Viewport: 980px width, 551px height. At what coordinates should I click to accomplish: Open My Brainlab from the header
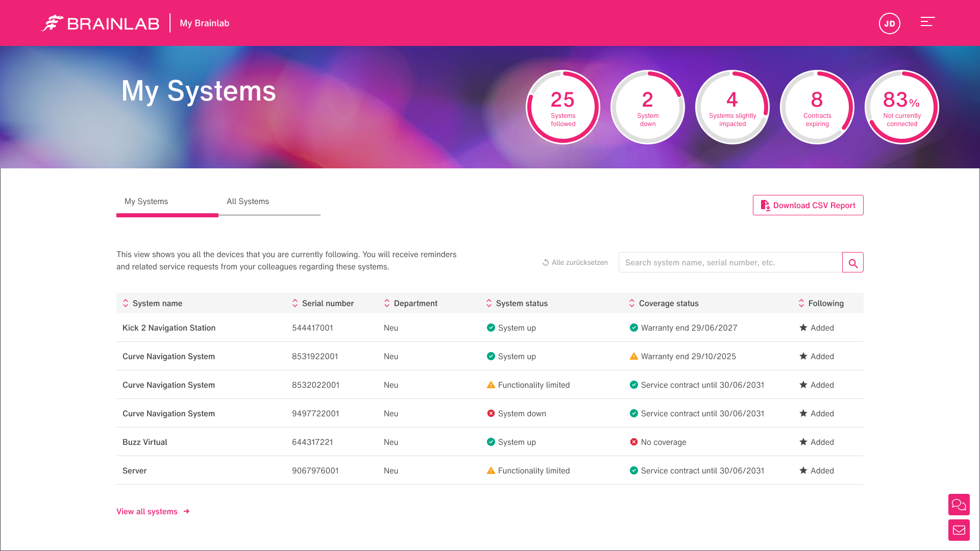[204, 23]
